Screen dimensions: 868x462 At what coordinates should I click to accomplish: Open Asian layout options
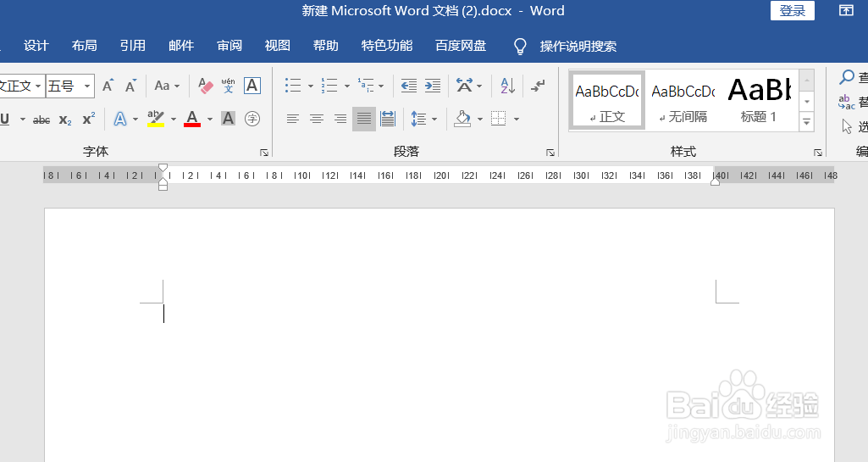point(464,86)
